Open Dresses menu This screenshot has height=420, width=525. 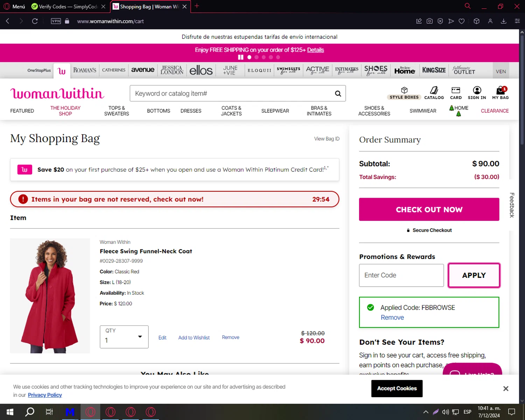point(191,111)
